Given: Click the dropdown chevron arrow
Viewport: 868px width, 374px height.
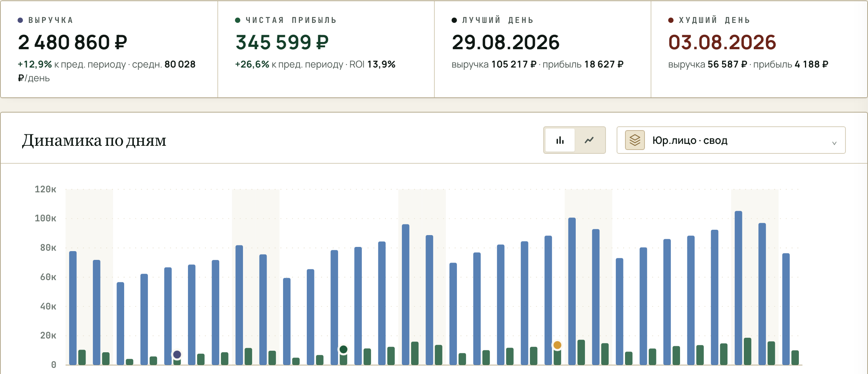Looking at the screenshot, I should click(x=834, y=143).
